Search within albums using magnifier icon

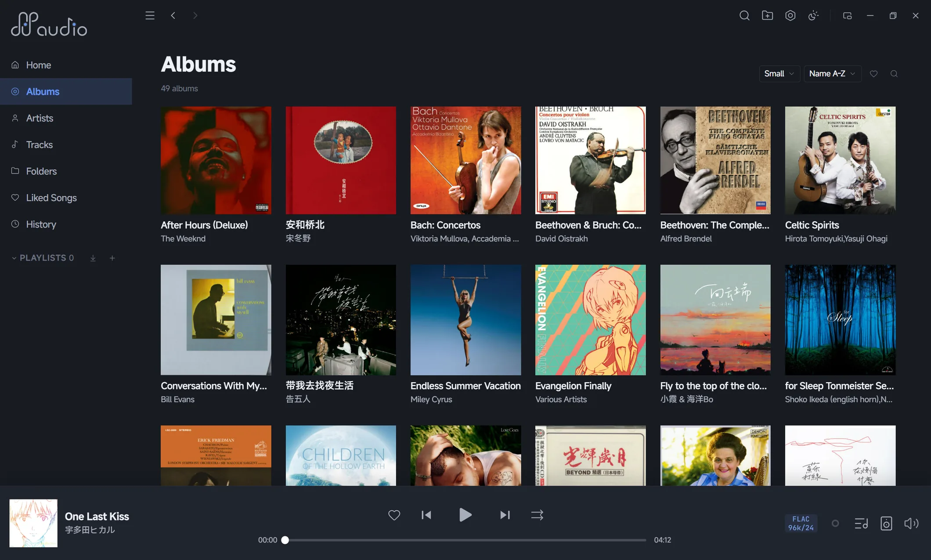click(x=894, y=74)
